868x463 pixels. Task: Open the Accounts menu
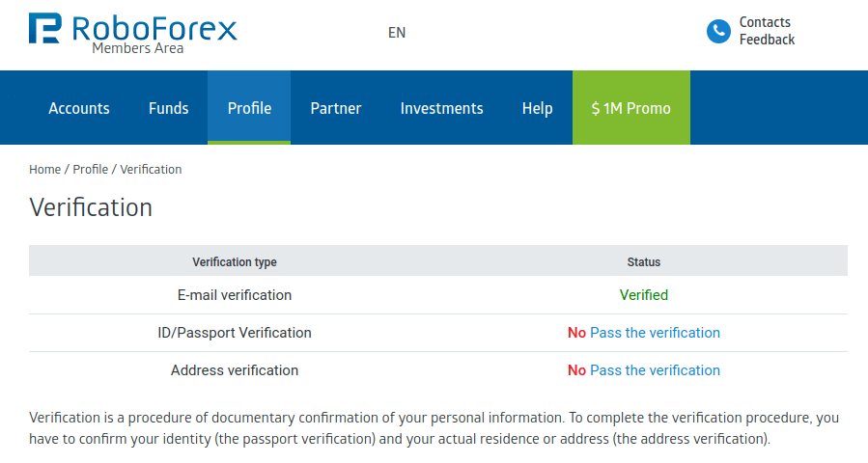click(79, 108)
